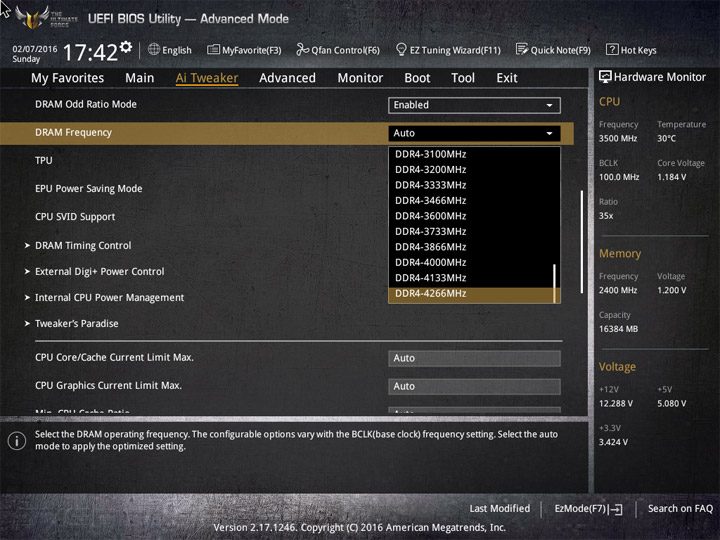Click the DRAM Frequency row label

click(73, 133)
